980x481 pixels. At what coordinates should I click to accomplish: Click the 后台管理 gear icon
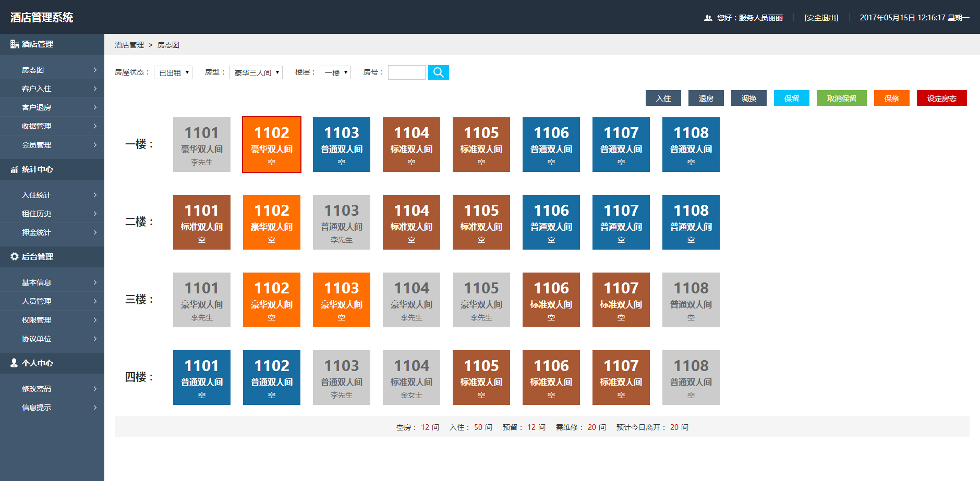(15, 256)
